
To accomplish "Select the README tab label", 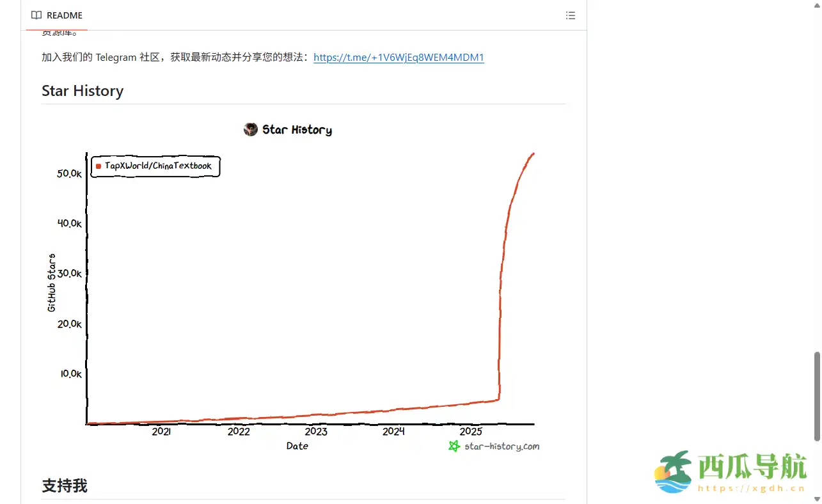I will pyautogui.click(x=65, y=15).
